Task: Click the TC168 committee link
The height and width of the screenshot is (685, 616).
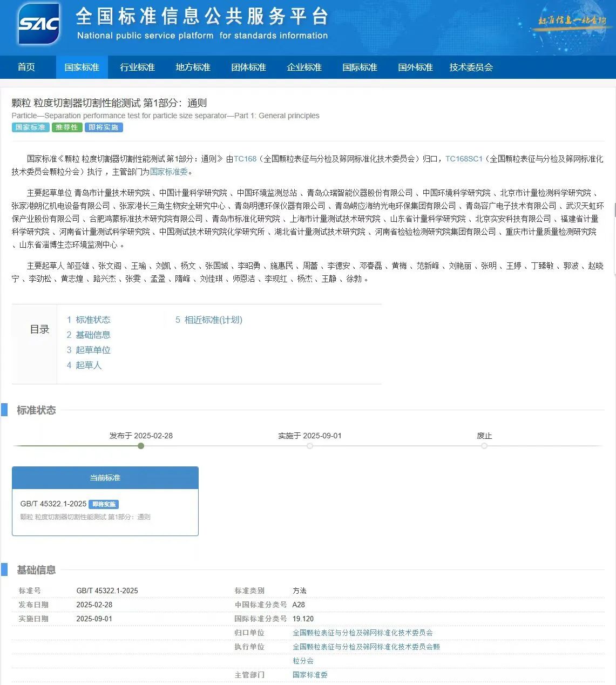Action: click(245, 159)
